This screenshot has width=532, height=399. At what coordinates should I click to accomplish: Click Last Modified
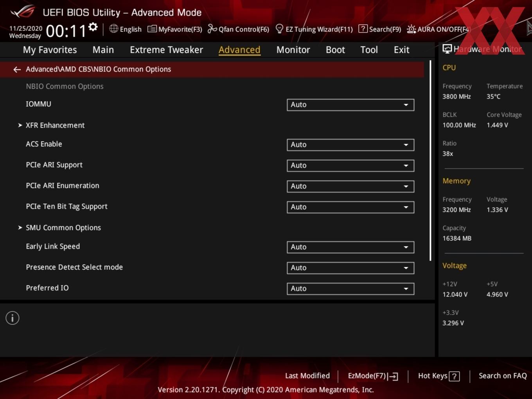[x=307, y=376]
